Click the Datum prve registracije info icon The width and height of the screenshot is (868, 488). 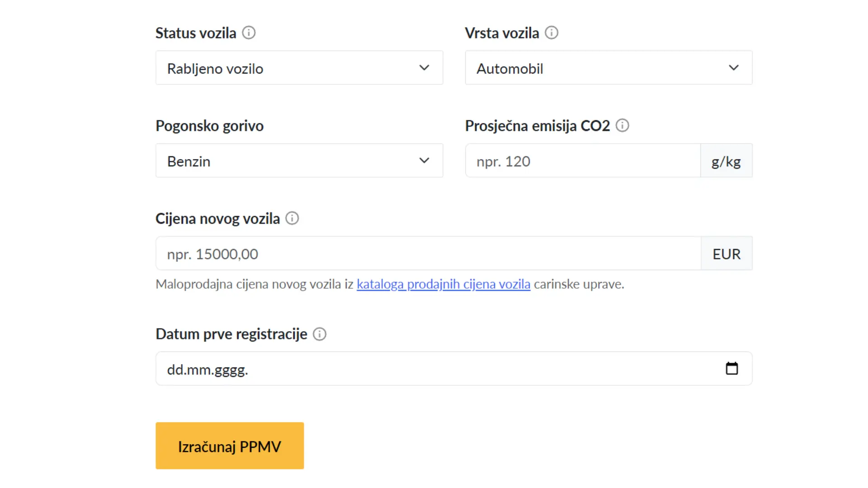tap(319, 334)
